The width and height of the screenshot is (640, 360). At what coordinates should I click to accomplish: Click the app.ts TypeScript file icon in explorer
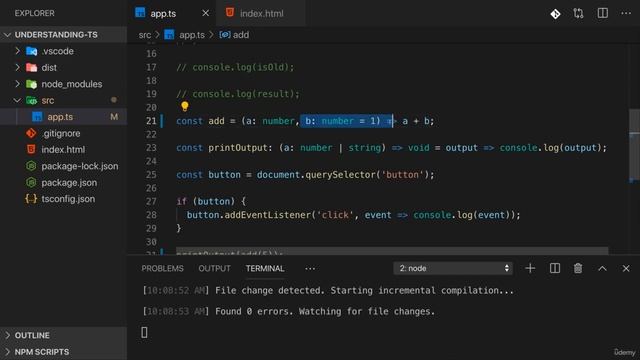coord(37,117)
